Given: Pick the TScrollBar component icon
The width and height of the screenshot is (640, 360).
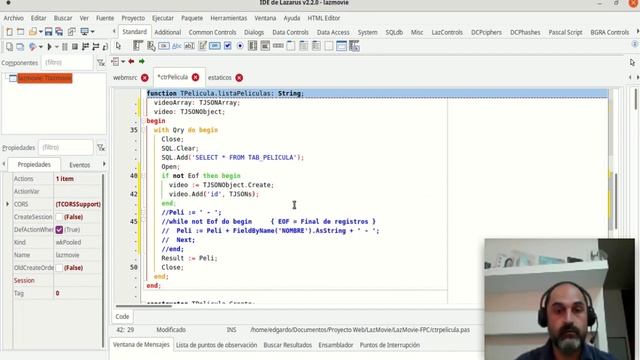Looking at the screenshot, I should [278, 46].
